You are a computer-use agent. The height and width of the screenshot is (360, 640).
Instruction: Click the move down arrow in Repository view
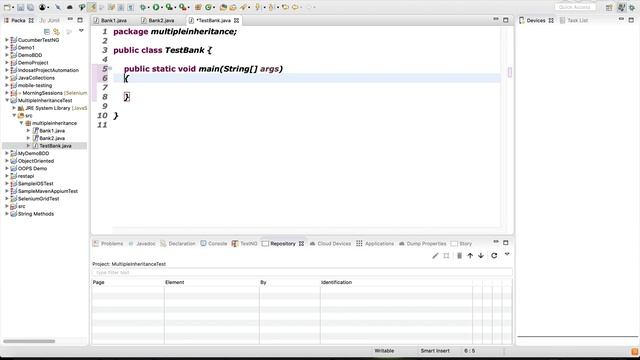coord(481,256)
